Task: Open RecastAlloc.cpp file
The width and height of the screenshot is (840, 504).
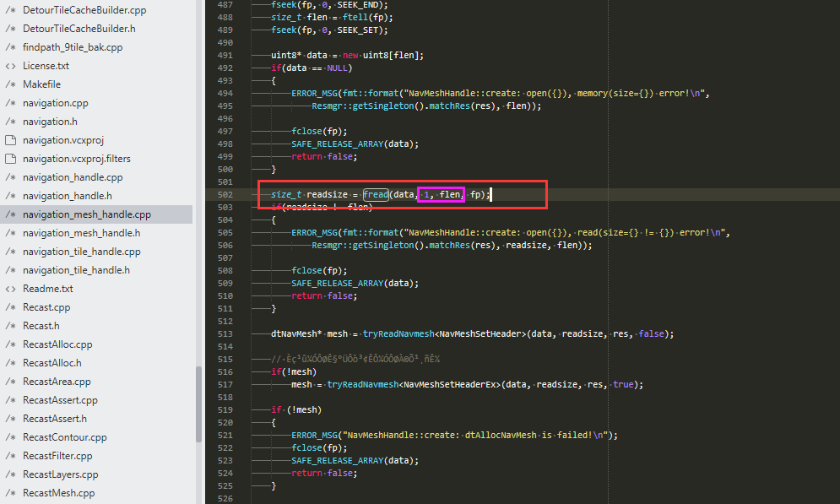Action: point(57,344)
